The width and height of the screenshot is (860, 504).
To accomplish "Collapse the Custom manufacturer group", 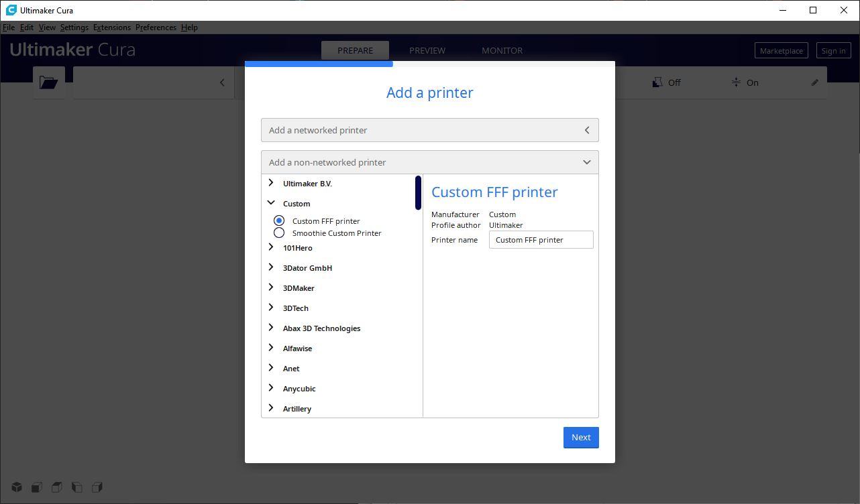I will (271, 203).
